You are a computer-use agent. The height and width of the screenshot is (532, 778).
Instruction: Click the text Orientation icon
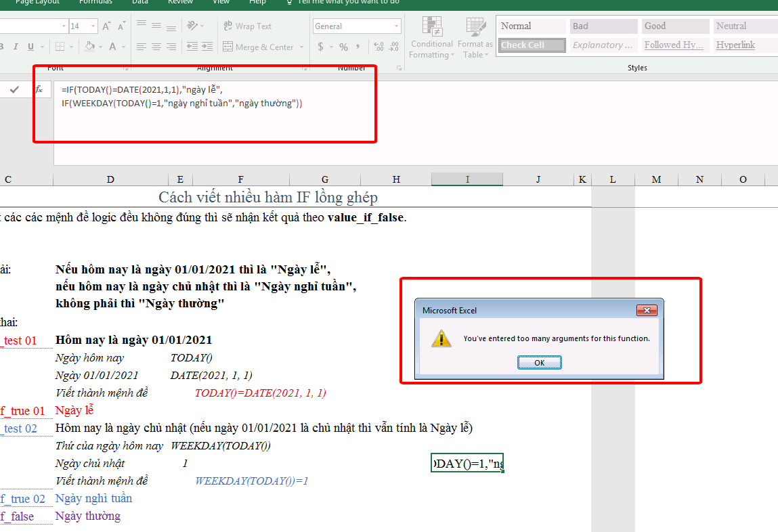tap(192, 25)
